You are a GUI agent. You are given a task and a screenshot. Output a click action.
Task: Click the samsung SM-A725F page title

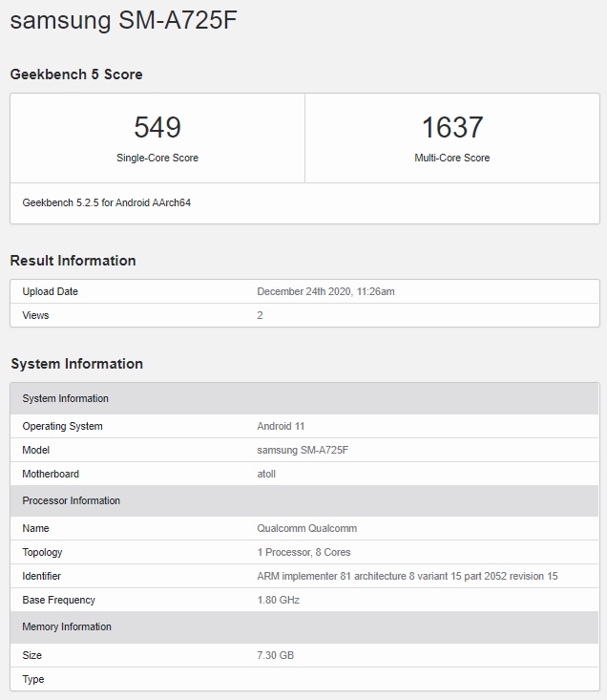point(123,21)
